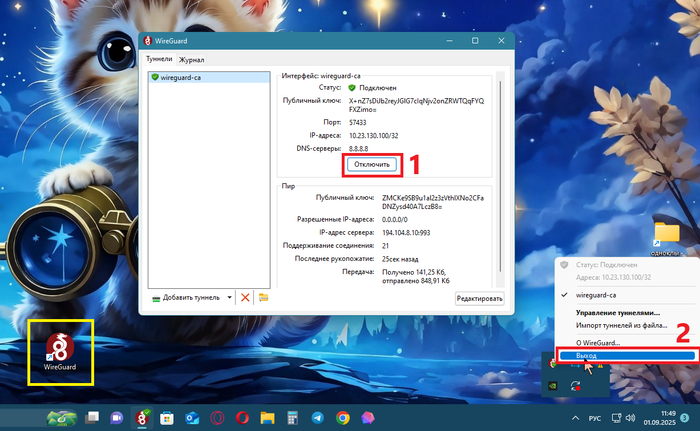Open the Добавить туннель button
The height and width of the screenshot is (431, 700).
(x=187, y=297)
